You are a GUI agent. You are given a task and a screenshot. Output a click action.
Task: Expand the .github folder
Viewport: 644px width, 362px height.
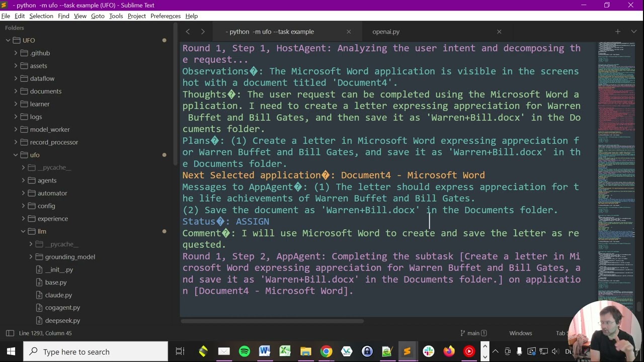coord(16,53)
